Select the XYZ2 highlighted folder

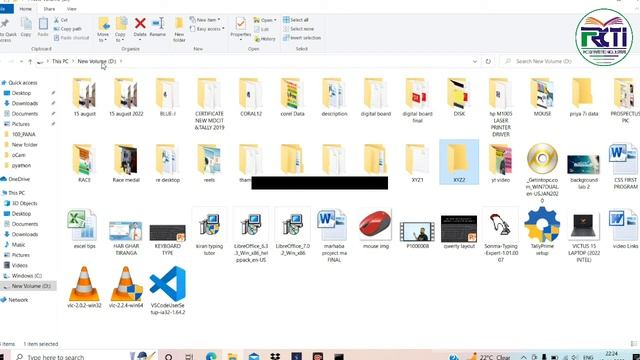(x=459, y=162)
